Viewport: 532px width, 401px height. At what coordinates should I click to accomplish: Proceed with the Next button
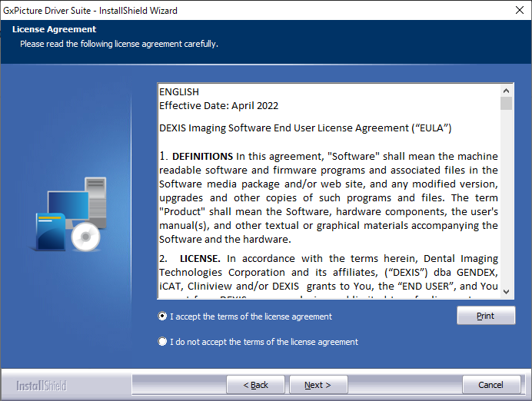click(x=318, y=385)
